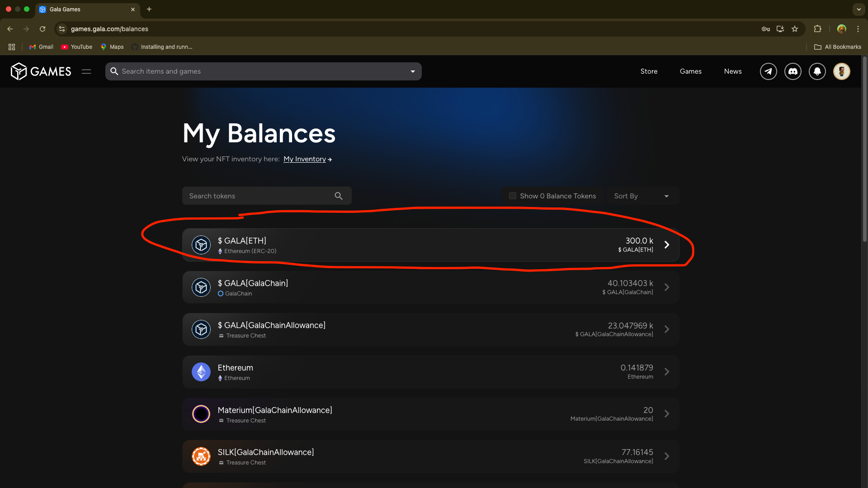Click the address bar URL
This screenshot has height=488, width=868.
[x=109, y=29]
